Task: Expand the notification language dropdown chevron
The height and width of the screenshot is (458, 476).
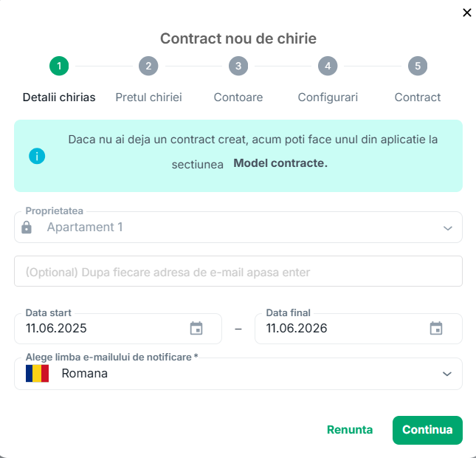Action: [x=447, y=374]
